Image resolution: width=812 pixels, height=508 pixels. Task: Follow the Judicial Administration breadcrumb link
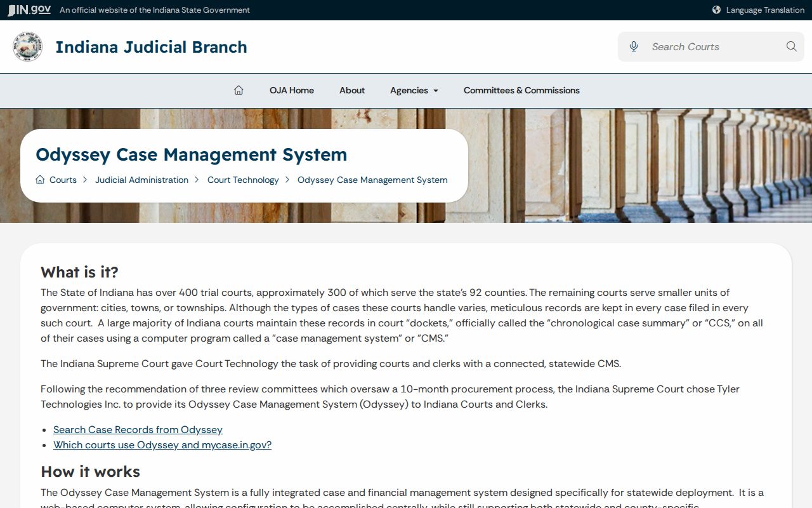[x=141, y=180]
